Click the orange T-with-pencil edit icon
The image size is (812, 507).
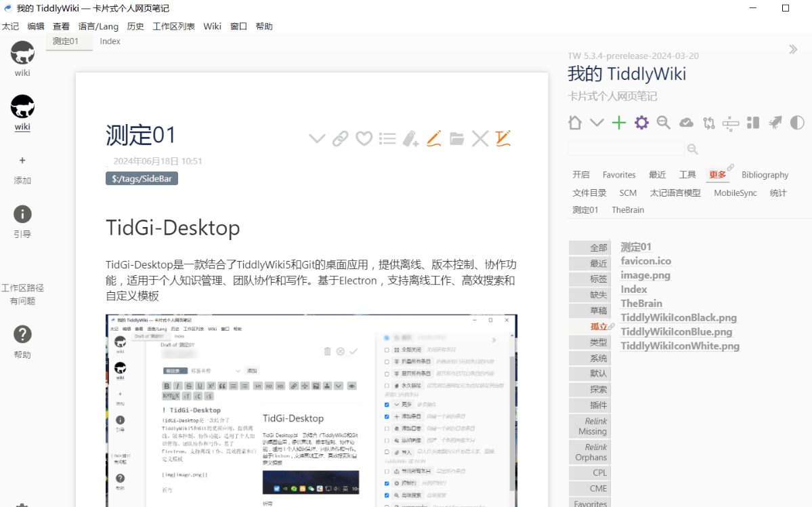point(503,138)
